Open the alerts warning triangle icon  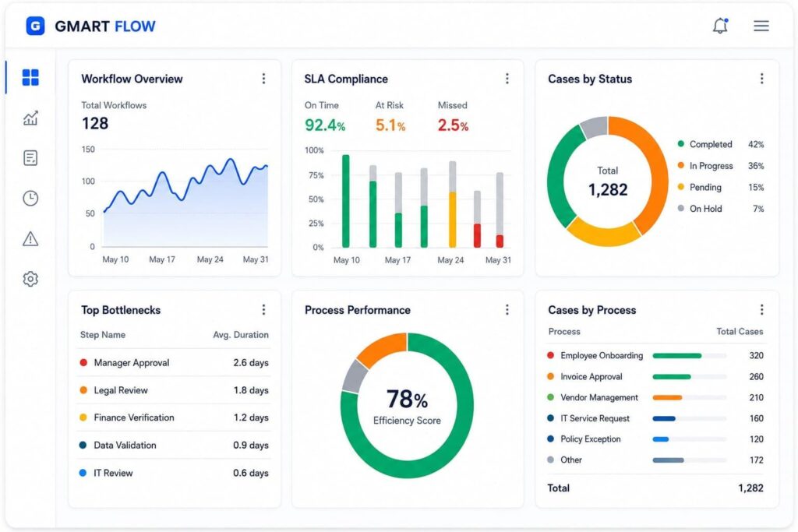[x=30, y=238]
